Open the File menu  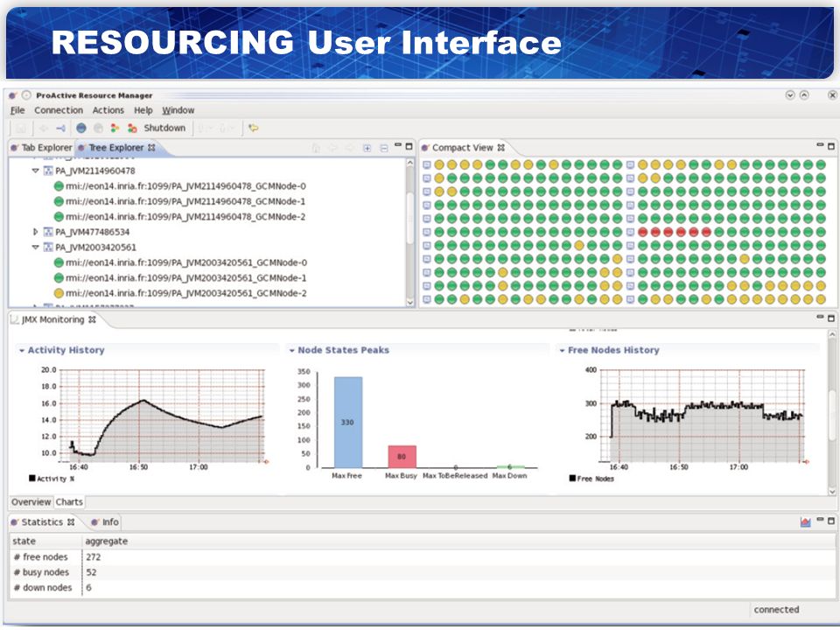(17, 110)
